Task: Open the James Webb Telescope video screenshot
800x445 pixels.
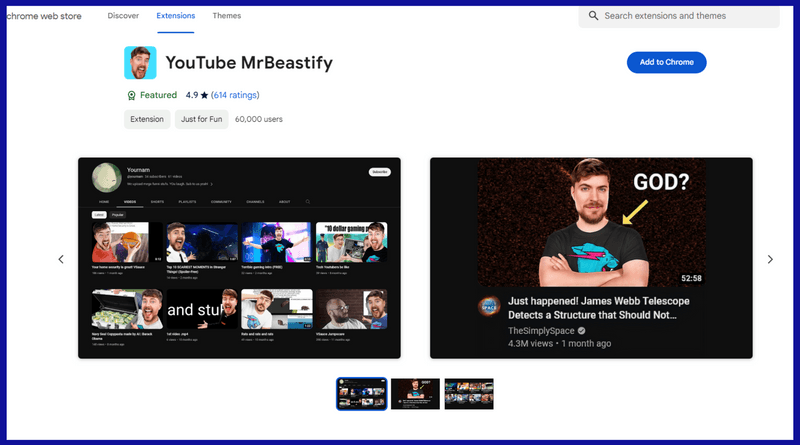Action: tap(591, 258)
